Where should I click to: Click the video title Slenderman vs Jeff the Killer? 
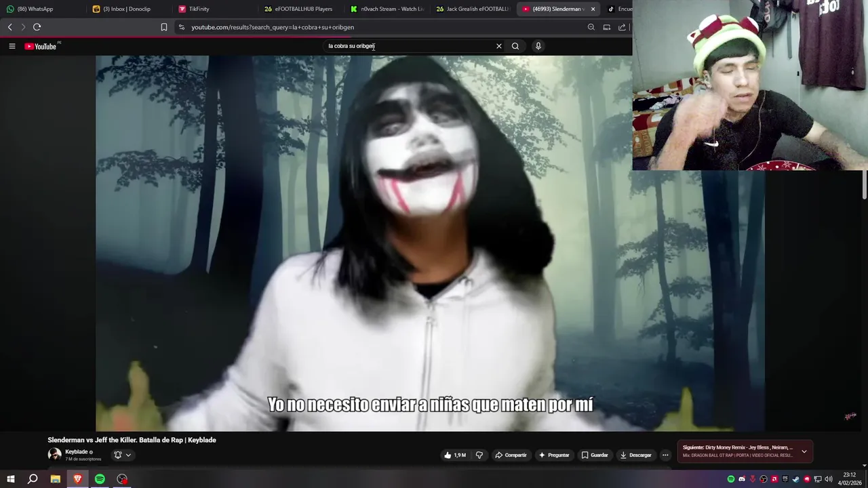[x=132, y=440]
